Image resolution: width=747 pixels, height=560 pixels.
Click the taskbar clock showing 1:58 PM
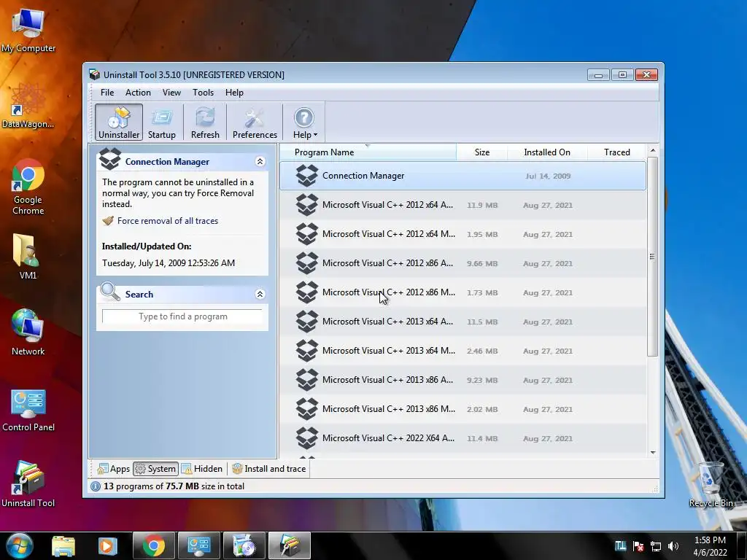[x=710, y=546]
